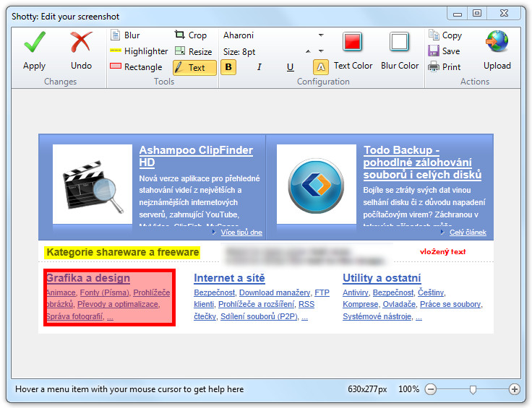This screenshot has height=408, width=532.
Task: Select the Blur tool
Action: tap(125, 35)
